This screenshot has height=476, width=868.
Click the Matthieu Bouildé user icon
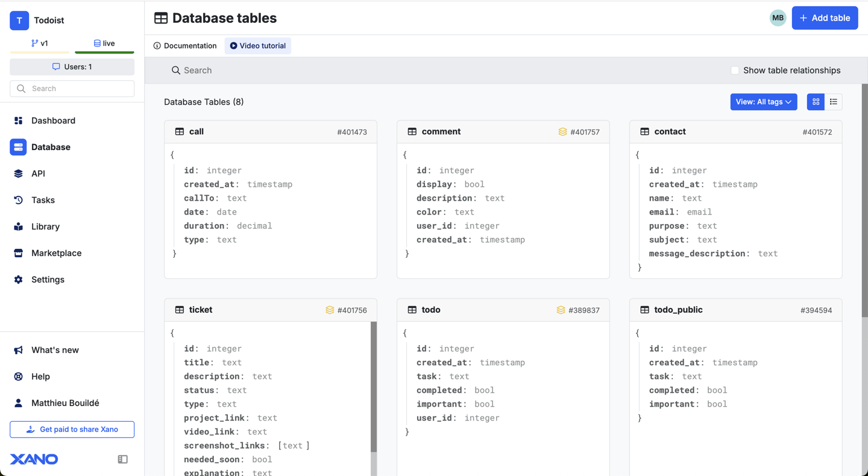pos(18,403)
